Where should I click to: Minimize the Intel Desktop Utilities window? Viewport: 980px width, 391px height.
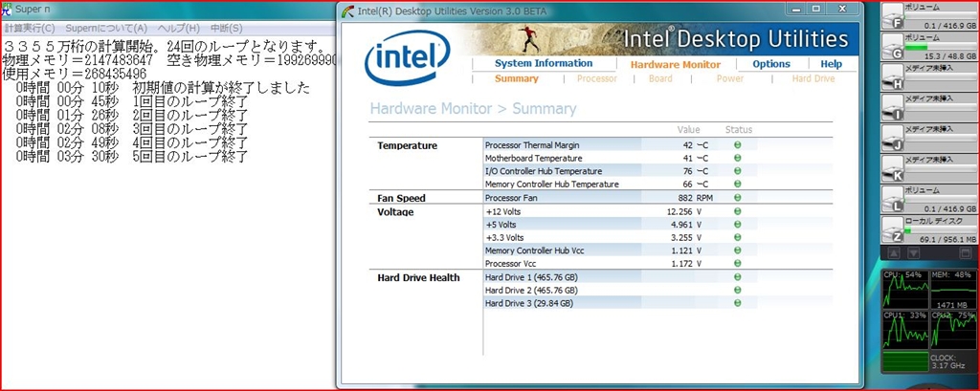pos(797,9)
